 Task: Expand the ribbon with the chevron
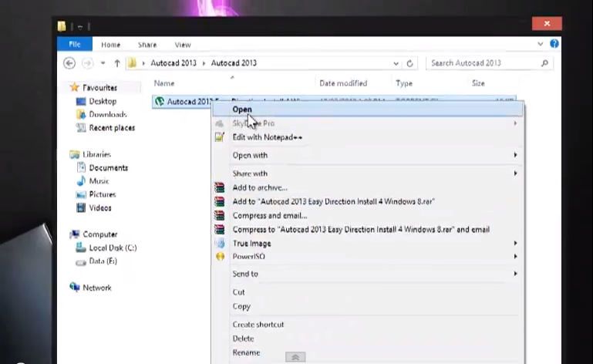(541, 44)
